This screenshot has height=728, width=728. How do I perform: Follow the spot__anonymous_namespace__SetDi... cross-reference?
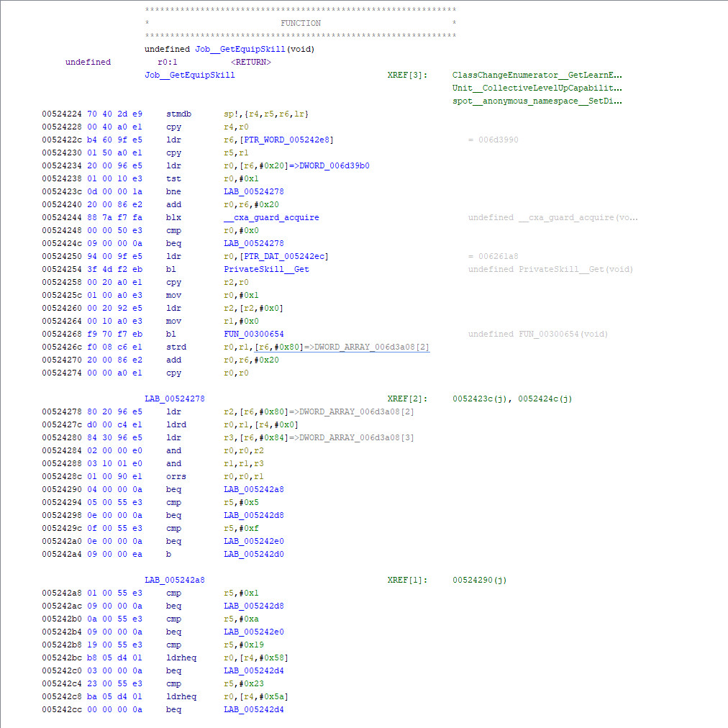[537, 101]
